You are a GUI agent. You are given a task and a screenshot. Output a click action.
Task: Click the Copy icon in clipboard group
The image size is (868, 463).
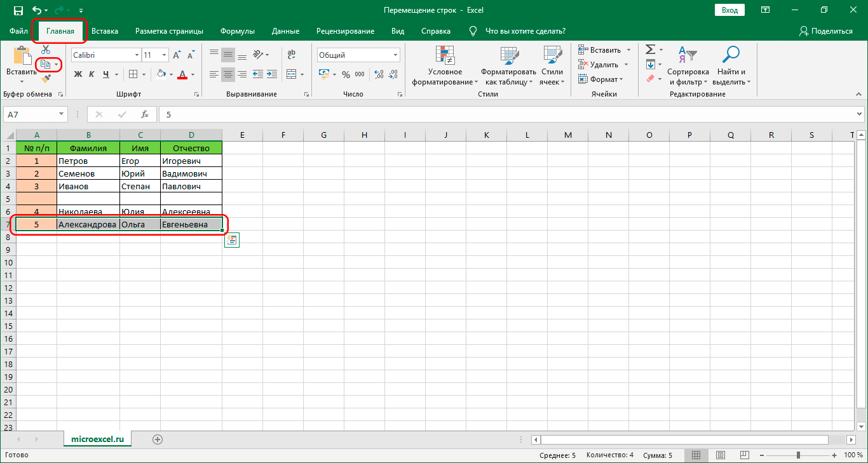tap(46, 65)
